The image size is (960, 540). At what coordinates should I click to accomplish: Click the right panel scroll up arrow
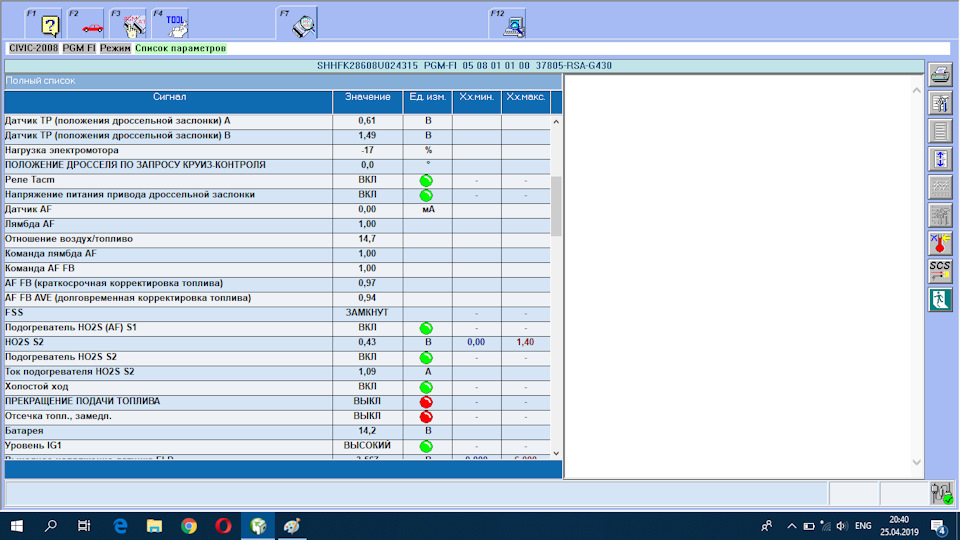point(917,91)
